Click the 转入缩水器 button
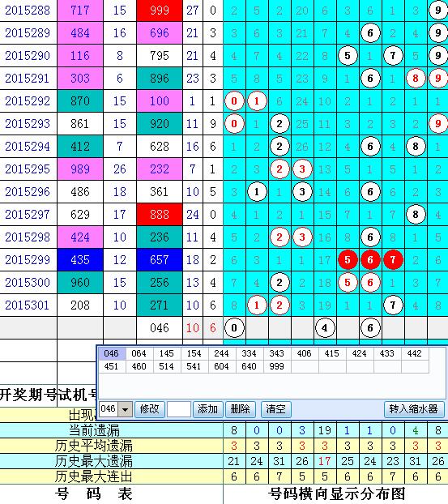 pyautogui.click(x=414, y=409)
